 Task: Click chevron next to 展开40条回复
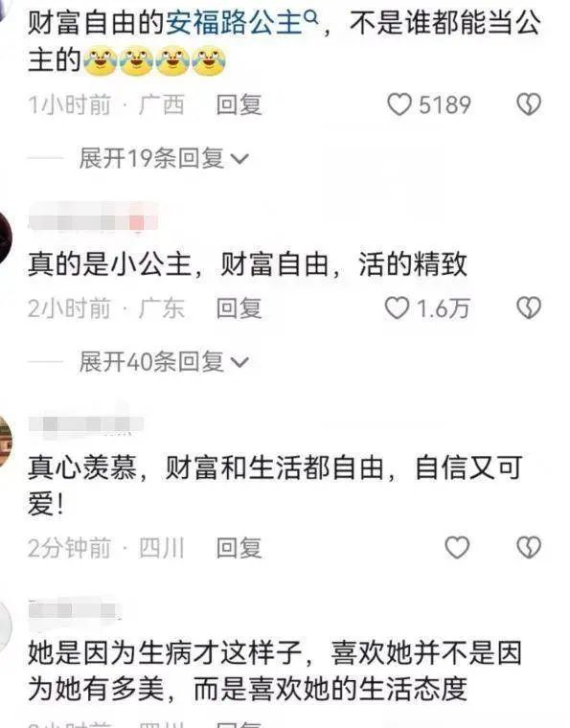[239, 363]
